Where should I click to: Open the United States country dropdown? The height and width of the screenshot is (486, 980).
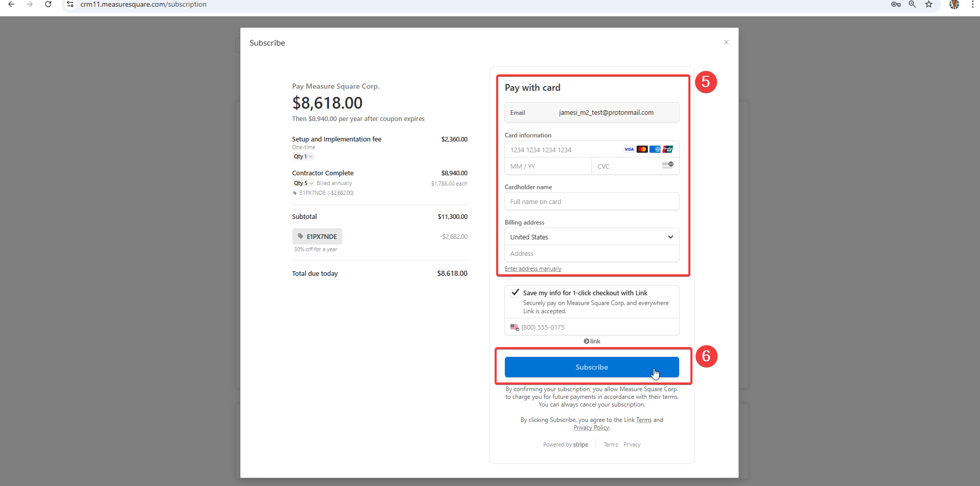click(592, 237)
